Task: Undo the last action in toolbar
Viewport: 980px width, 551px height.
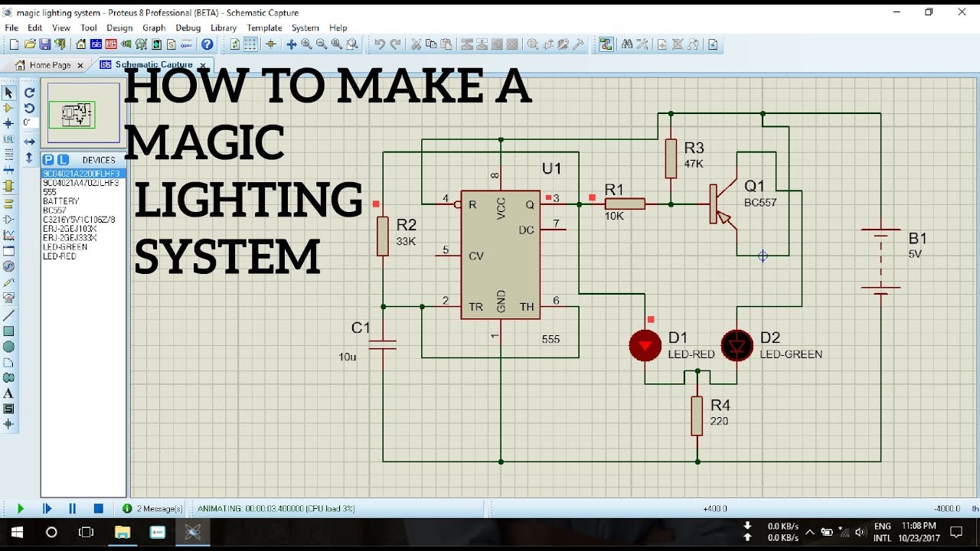Action: (x=379, y=44)
